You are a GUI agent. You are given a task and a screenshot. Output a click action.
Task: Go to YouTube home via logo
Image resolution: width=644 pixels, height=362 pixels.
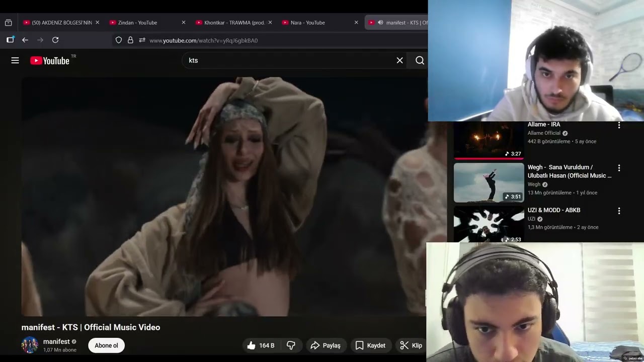(49, 61)
